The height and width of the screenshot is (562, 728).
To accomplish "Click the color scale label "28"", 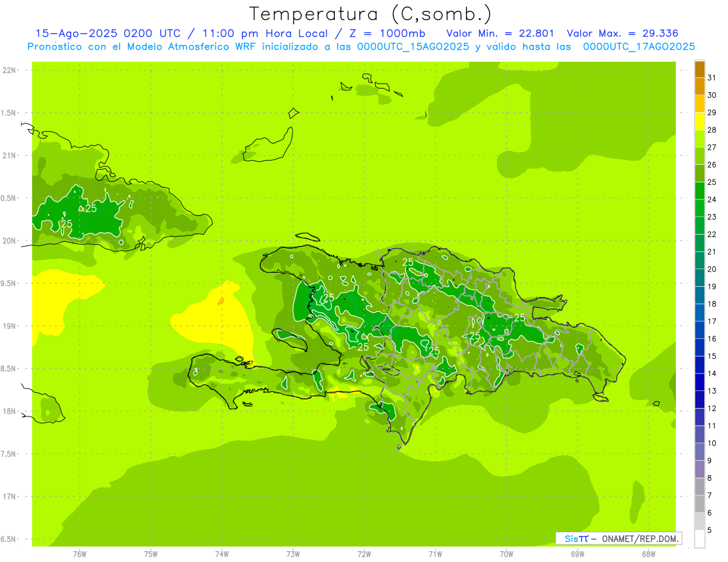I will [712, 130].
